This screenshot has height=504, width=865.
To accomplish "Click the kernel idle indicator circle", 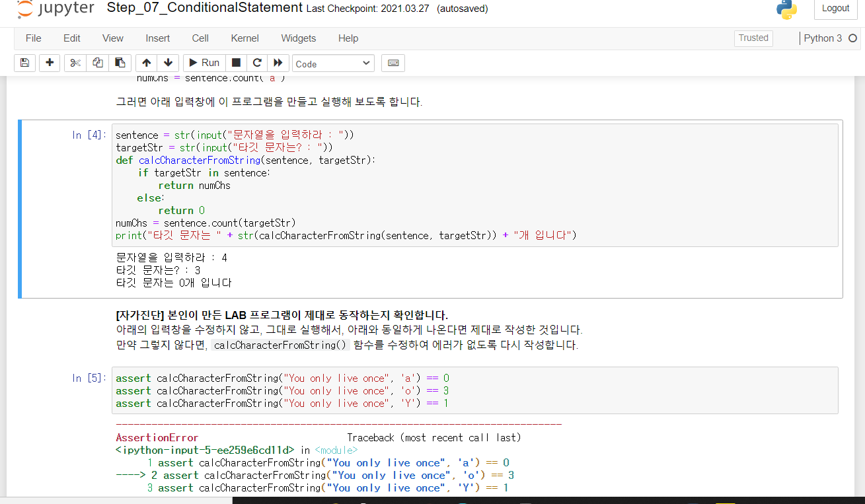I will click(852, 38).
